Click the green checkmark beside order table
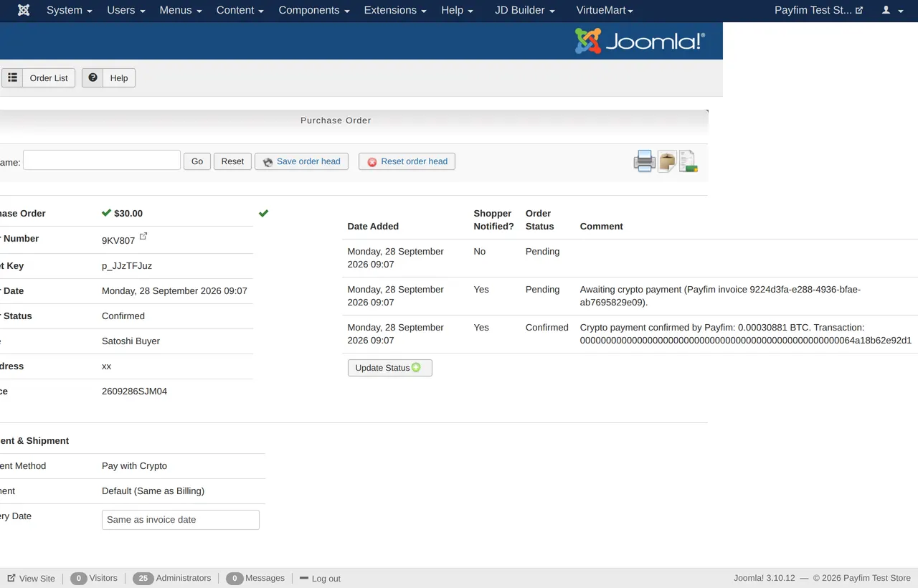Screen dimensions: 918x588 coord(263,213)
